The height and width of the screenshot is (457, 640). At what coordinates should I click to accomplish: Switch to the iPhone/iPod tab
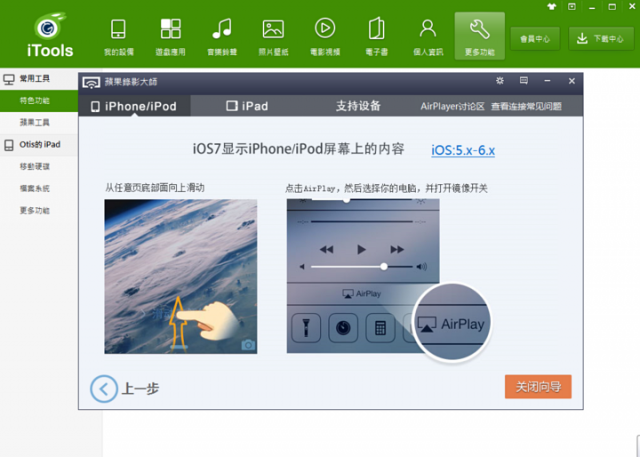pos(134,106)
